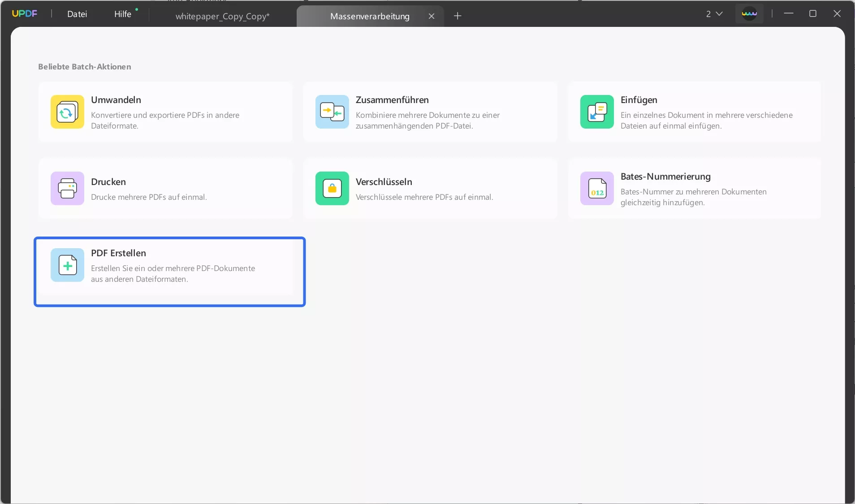This screenshot has width=855, height=504.
Task: Select the Massenverarbeitung tab
Action: pyautogui.click(x=370, y=16)
